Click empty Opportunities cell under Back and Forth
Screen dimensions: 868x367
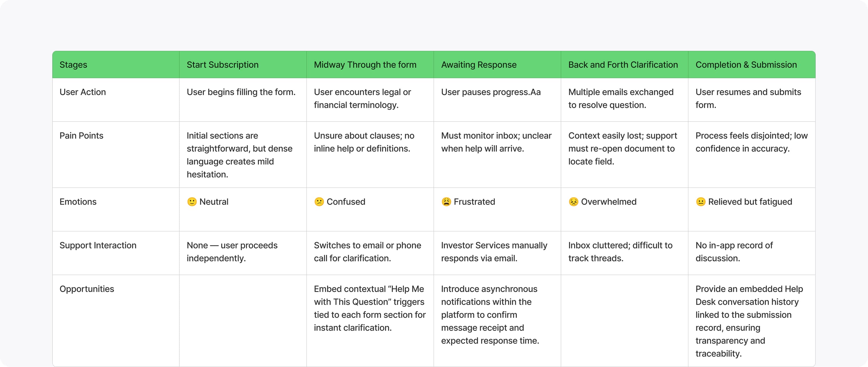pos(624,320)
